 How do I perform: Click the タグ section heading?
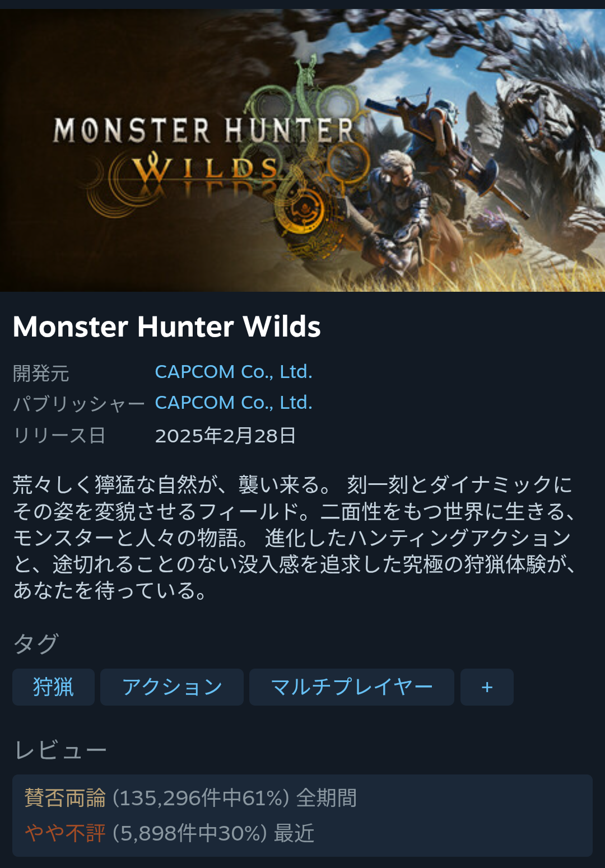click(36, 643)
